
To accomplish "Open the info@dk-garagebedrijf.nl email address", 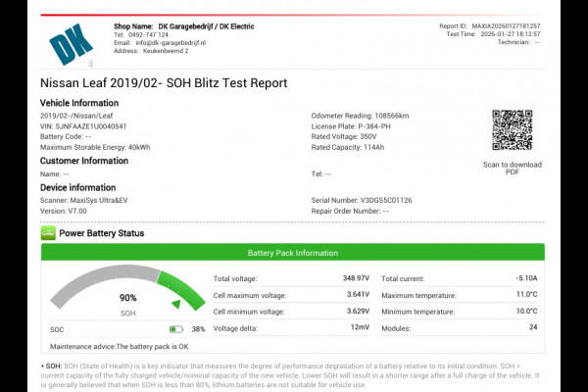I will pyautogui.click(x=161, y=42).
